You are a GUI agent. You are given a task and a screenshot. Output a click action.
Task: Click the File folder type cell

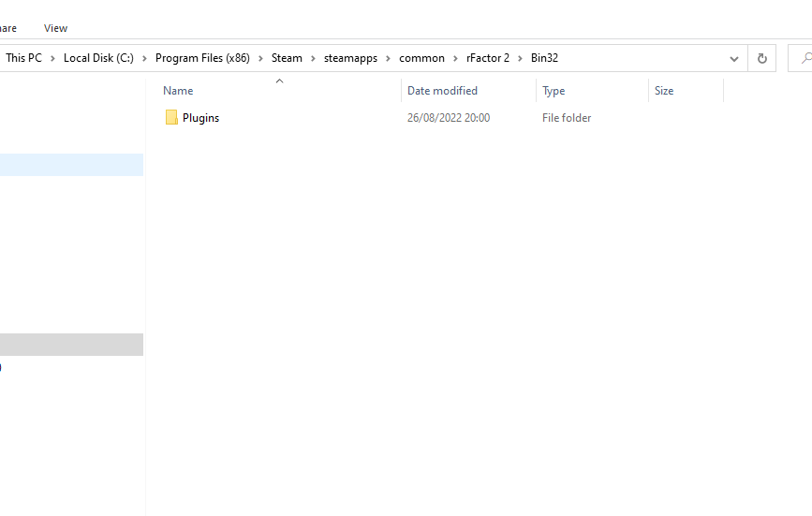click(567, 118)
